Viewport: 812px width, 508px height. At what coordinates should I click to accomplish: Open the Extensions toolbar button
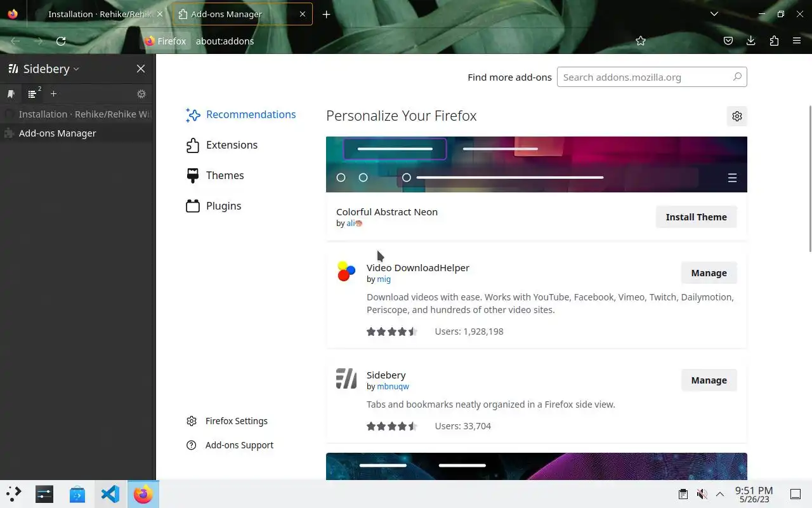click(774, 41)
